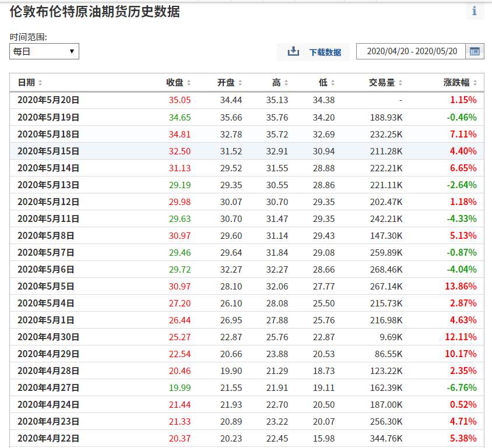Sort by 开盘 column arrows
492x448 pixels.
(x=240, y=83)
